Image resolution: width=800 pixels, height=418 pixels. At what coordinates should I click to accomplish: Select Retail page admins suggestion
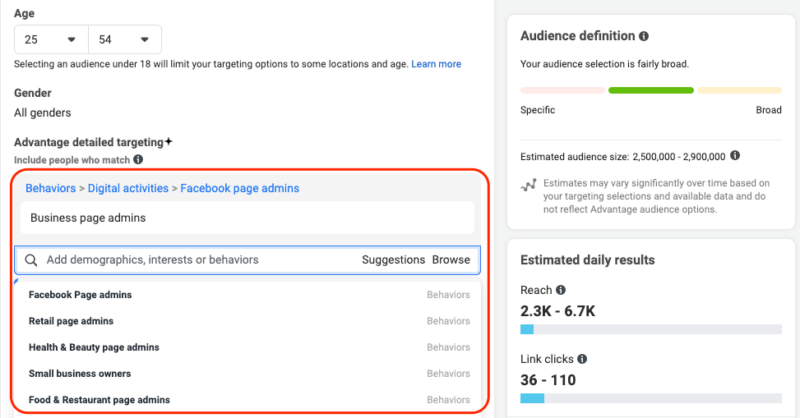pyautogui.click(x=71, y=321)
